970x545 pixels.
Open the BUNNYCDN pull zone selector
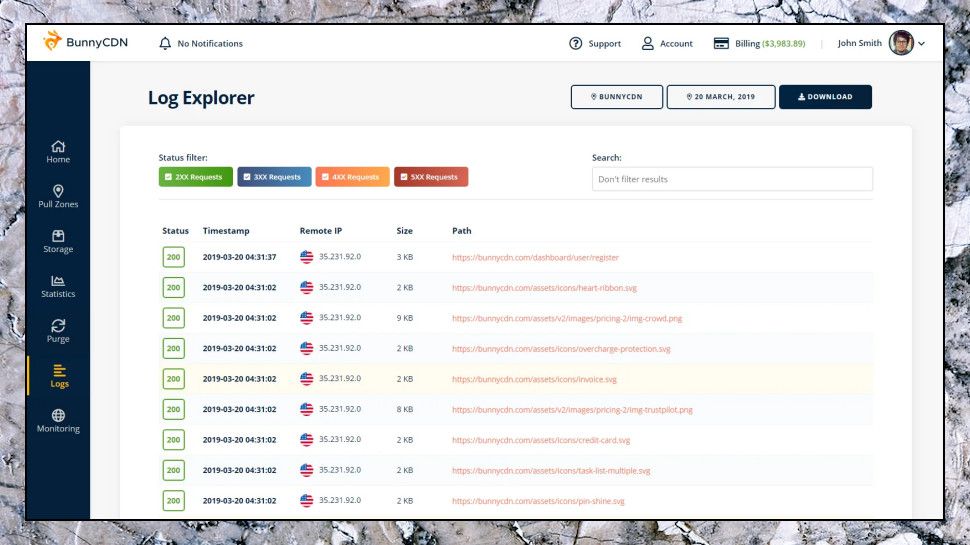tap(617, 97)
